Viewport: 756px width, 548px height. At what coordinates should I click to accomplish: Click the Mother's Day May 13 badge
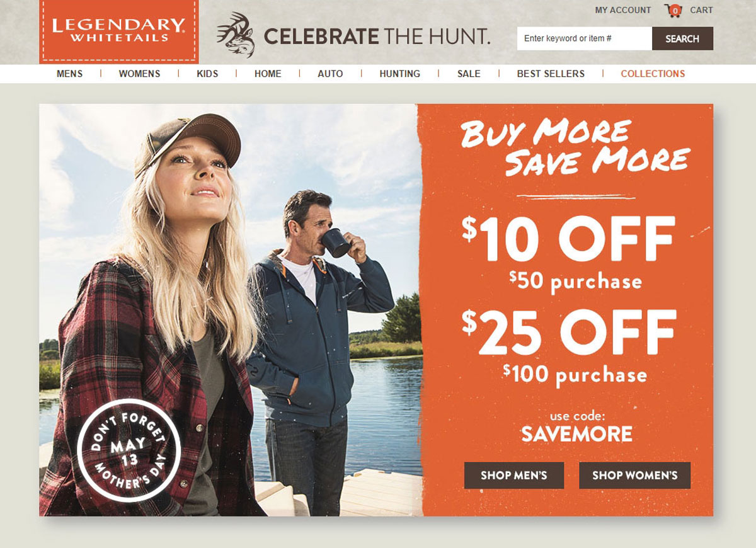129,450
